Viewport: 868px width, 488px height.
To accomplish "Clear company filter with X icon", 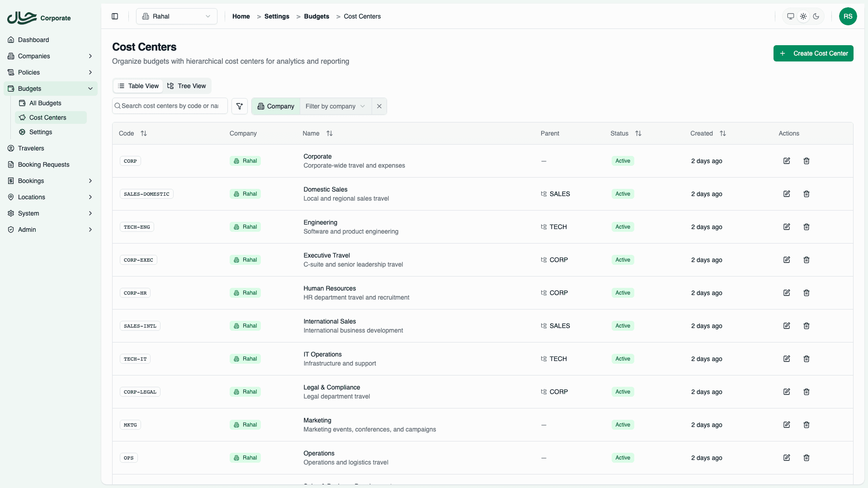I will [379, 106].
